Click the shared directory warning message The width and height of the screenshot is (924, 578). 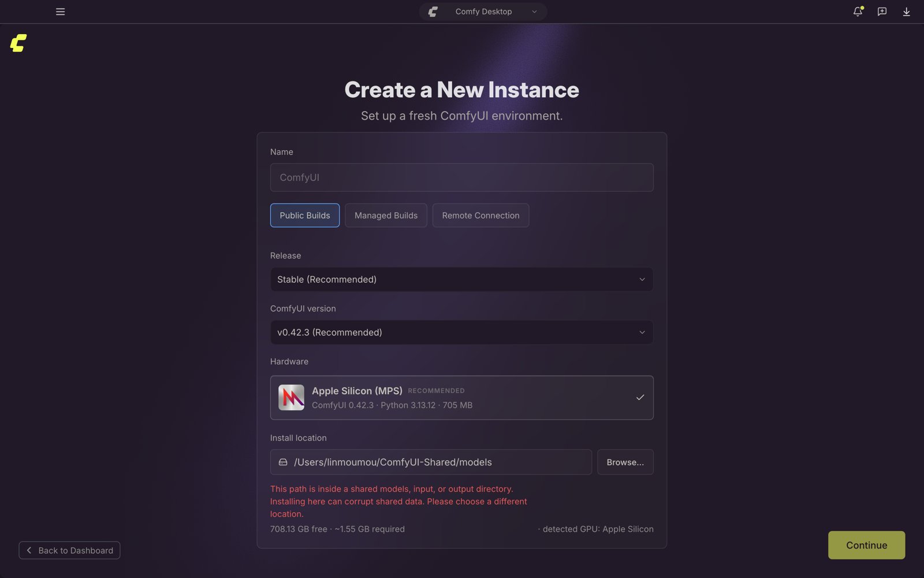(398, 501)
